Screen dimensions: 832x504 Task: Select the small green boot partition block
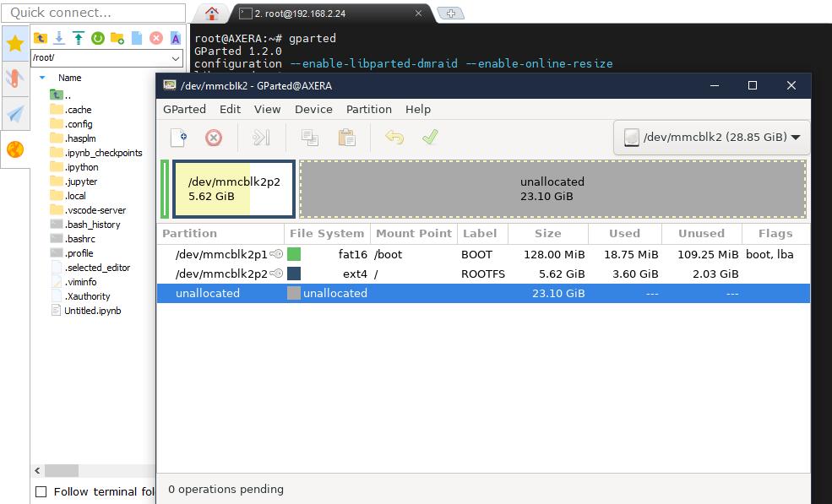pyautogui.click(x=165, y=189)
